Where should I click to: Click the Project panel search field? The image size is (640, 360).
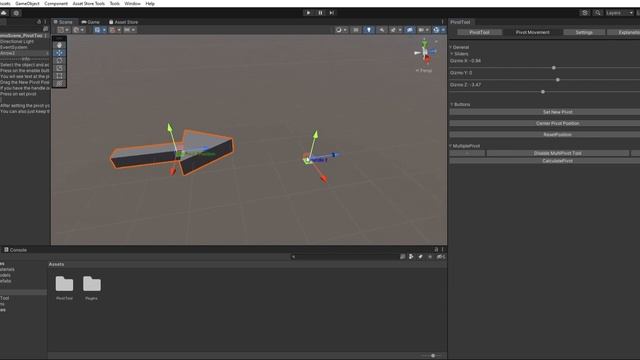tap(345, 257)
